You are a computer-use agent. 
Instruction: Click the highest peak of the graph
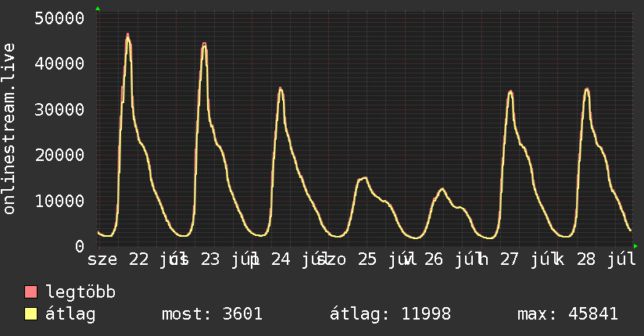point(127,34)
